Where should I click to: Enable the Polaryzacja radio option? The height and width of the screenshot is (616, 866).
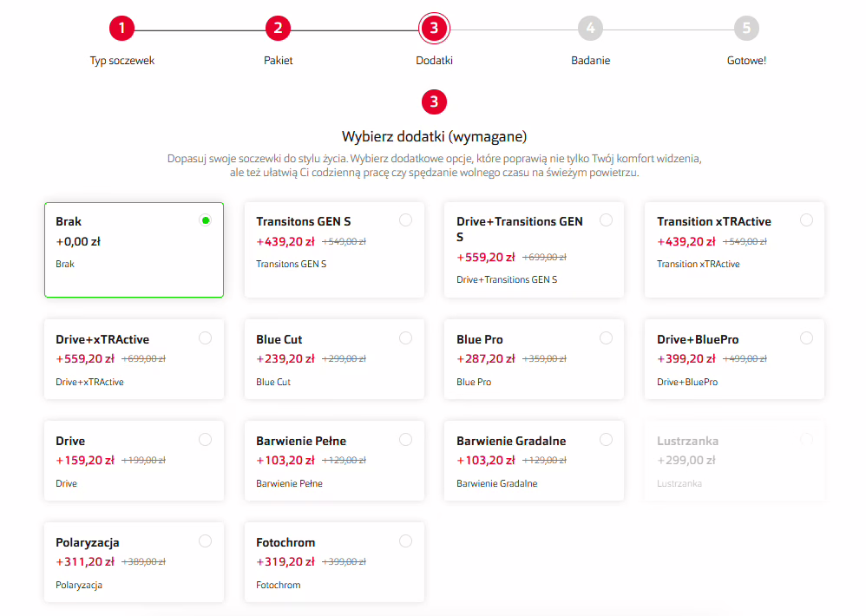coord(205,541)
